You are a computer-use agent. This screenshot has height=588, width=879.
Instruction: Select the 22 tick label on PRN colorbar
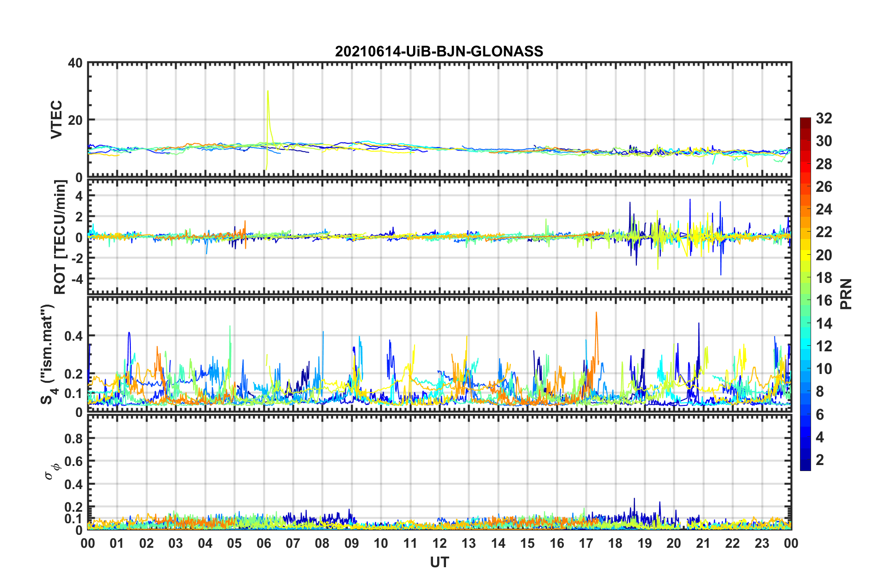pyautogui.click(x=824, y=232)
